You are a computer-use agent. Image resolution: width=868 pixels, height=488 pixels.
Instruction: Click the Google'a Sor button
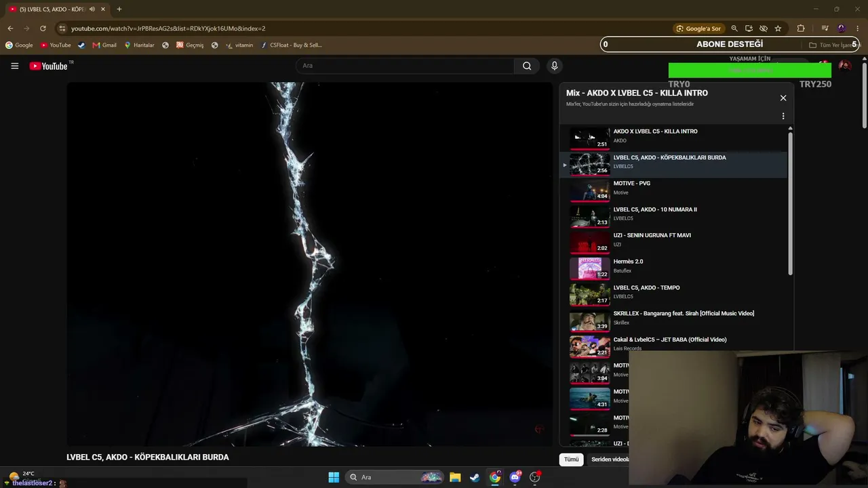(x=698, y=28)
